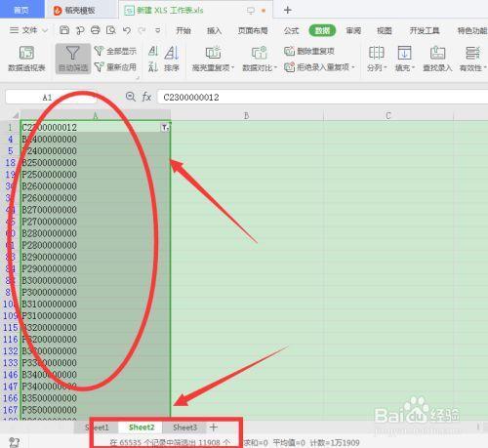This screenshot has height=448, width=488.
Task: Switch to the 页面布局 ribbon tab
Action: pyautogui.click(x=253, y=30)
